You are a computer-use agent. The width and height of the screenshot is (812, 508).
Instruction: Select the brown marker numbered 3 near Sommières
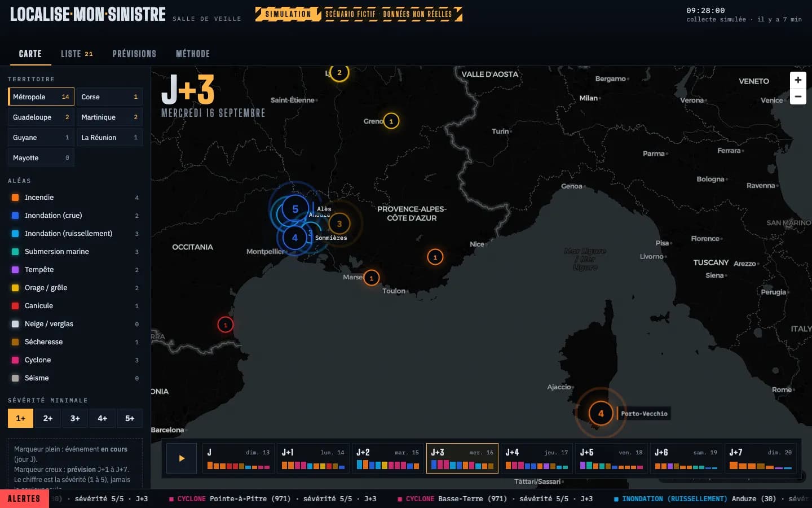coord(339,224)
